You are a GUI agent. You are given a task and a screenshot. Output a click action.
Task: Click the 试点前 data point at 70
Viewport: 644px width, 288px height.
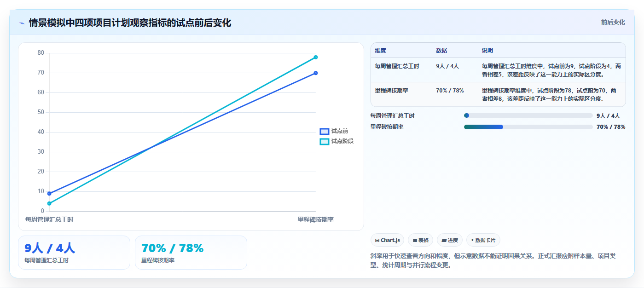pos(316,73)
